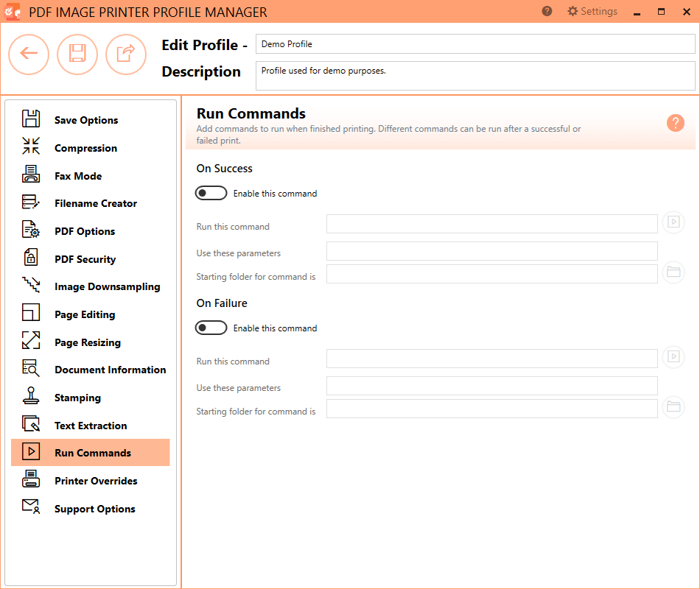Viewport: 700px width, 589px height.
Task: Click the On Success Run this command field
Action: coord(491,224)
